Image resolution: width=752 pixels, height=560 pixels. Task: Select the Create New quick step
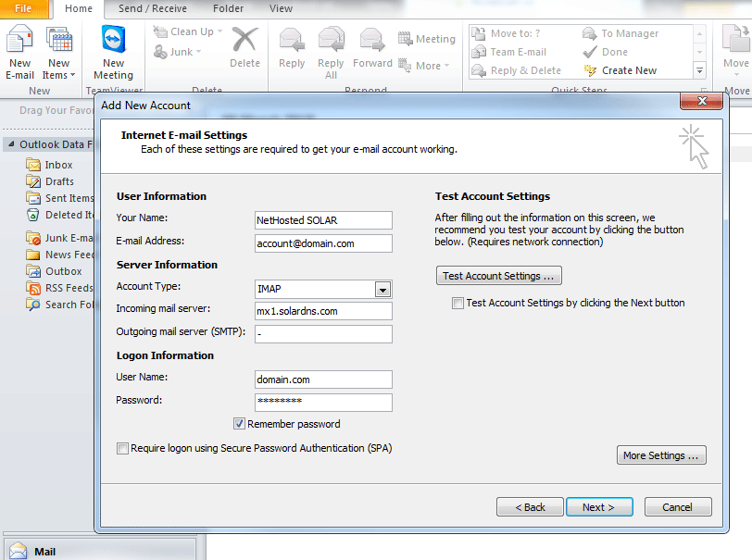(x=620, y=70)
